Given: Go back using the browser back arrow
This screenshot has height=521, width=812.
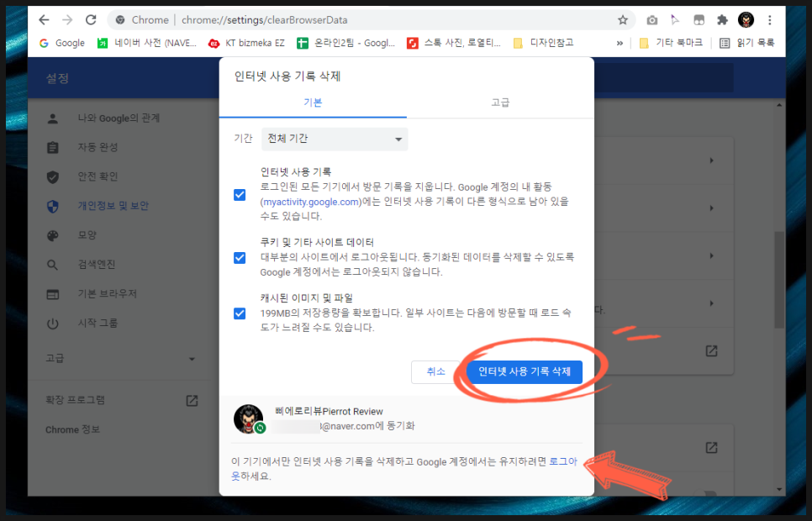Looking at the screenshot, I should pos(44,20).
